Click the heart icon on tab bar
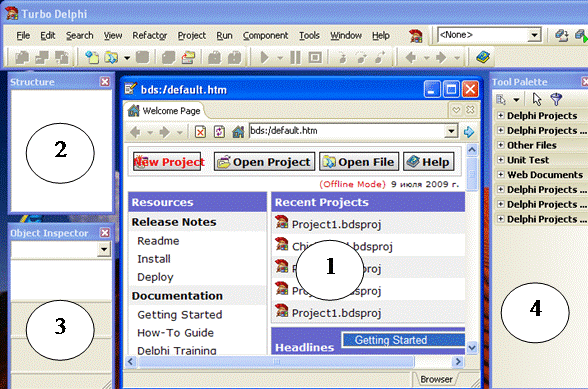Screen dimensions: 588x389 click(x=456, y=110)
